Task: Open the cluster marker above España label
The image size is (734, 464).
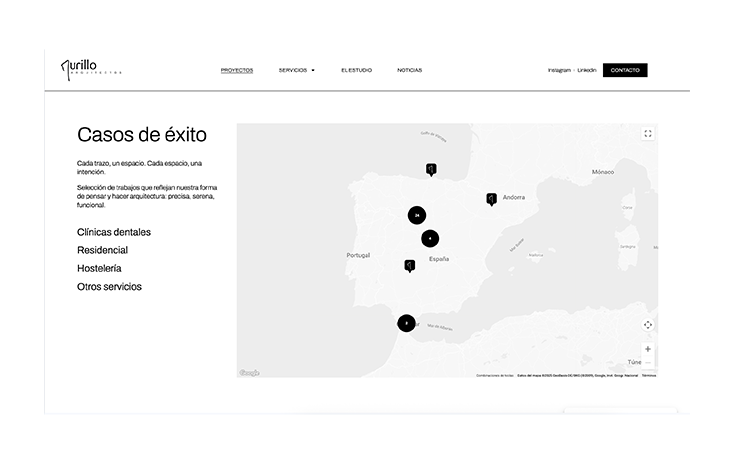Action: pyautogui.click(x=430, y=239)
